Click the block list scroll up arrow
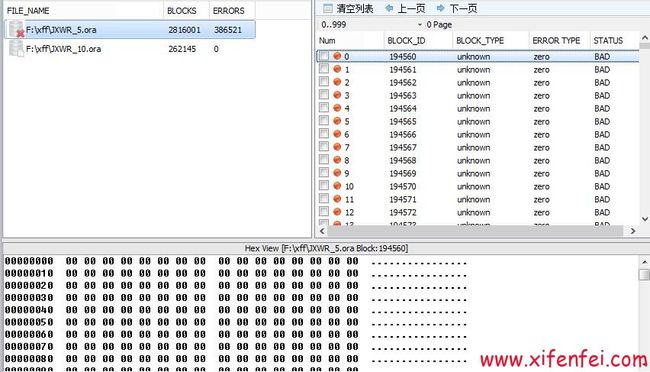This screenshot has width=650, height=372. coord(645,38)
